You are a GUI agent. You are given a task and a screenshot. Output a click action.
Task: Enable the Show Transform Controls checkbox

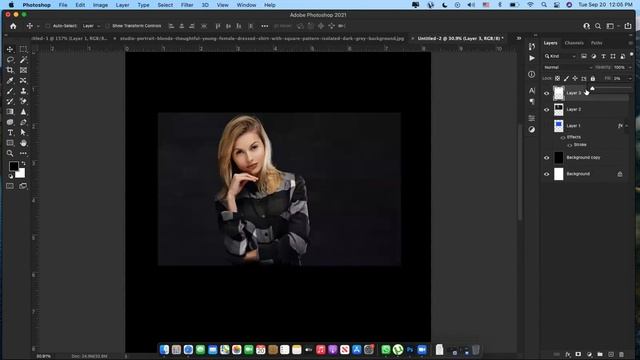tap(107, 26)
